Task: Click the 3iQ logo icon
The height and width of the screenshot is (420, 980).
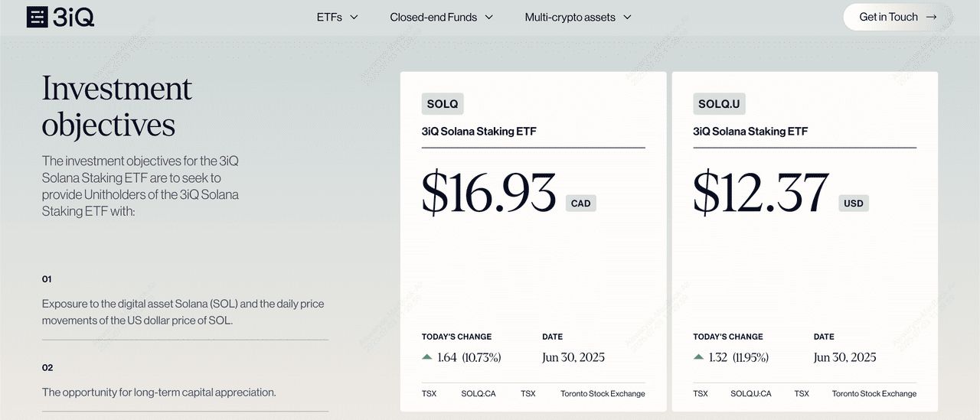Action: [x=37, y=17]
